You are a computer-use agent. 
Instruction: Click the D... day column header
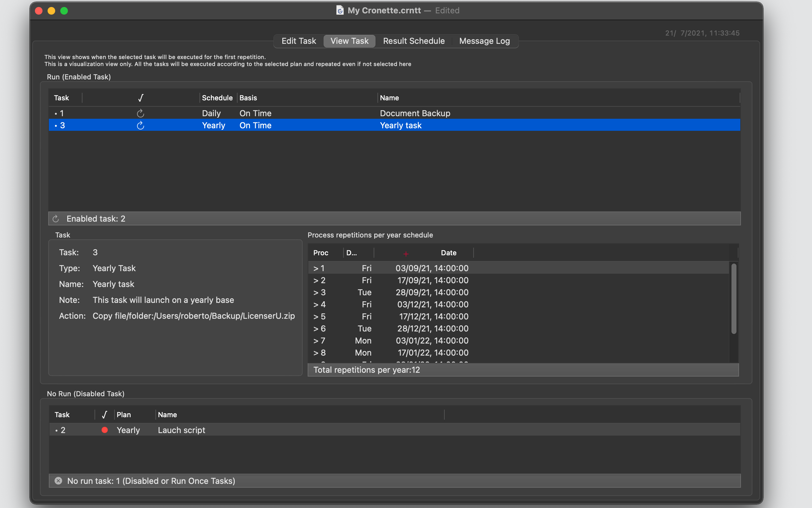coord(358,253)
